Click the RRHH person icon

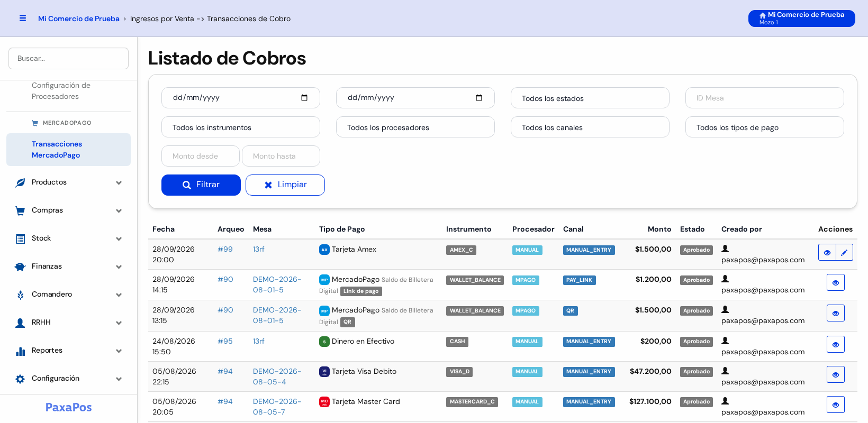point(20,323)
